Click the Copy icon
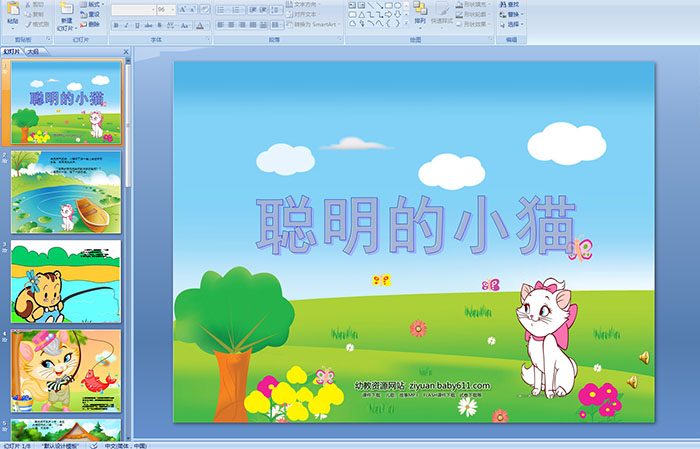 tap(29, 14)
